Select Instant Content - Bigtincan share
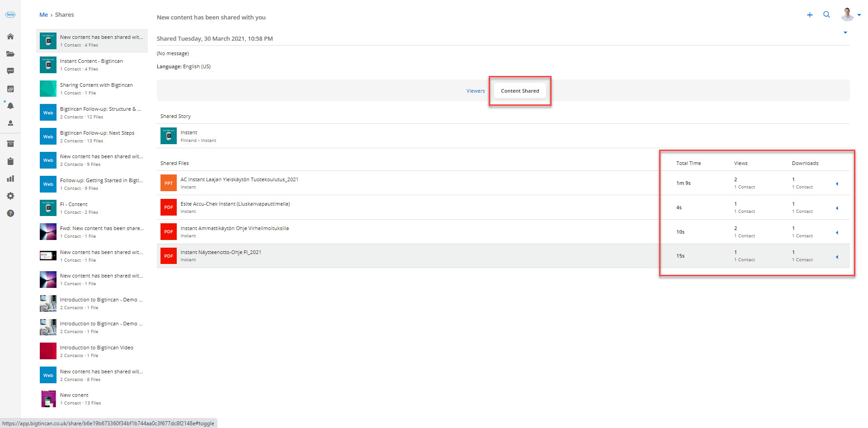This screenshot has height=428, width=868. click(92, 65)
